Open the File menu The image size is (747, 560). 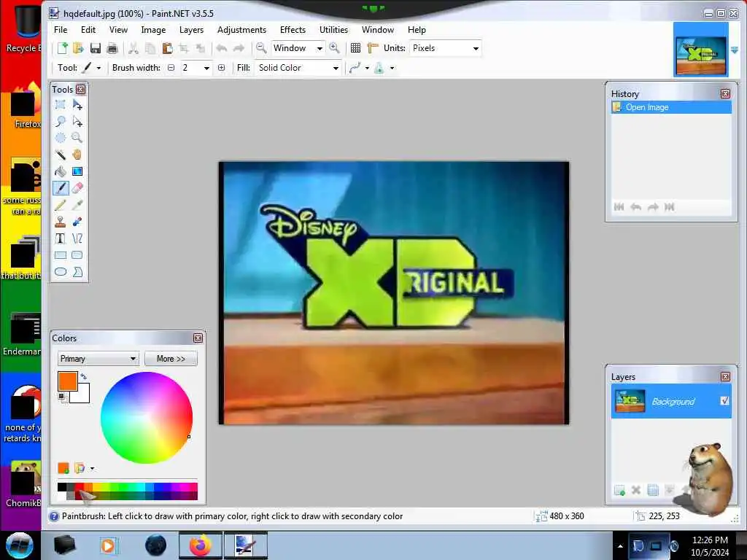tap(61, 29)
